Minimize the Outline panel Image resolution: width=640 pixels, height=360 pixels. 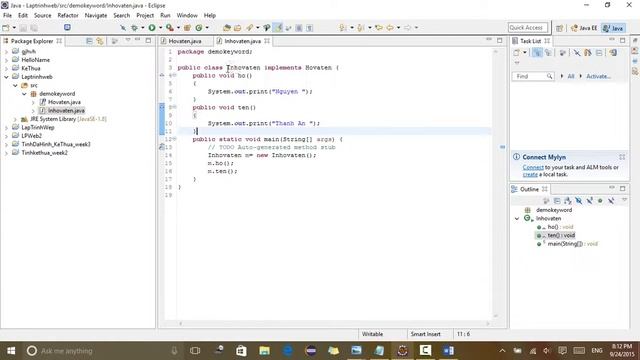(612, 188)
